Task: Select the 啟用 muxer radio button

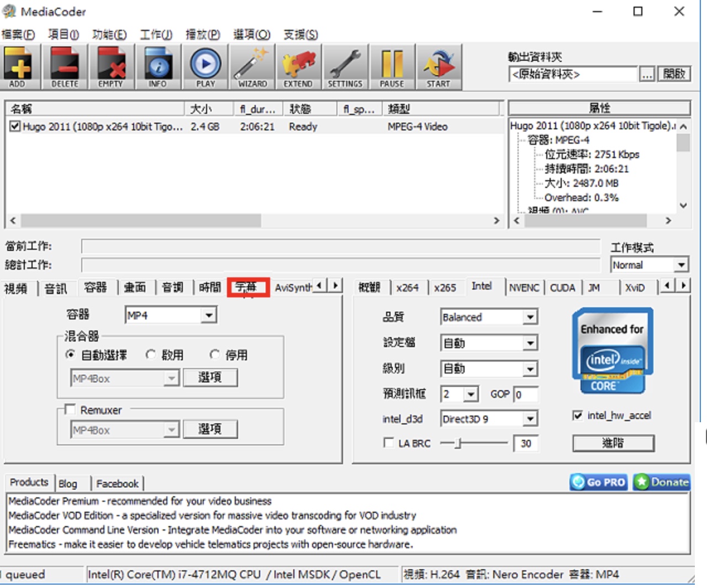Action: click(x=150, y=355)
